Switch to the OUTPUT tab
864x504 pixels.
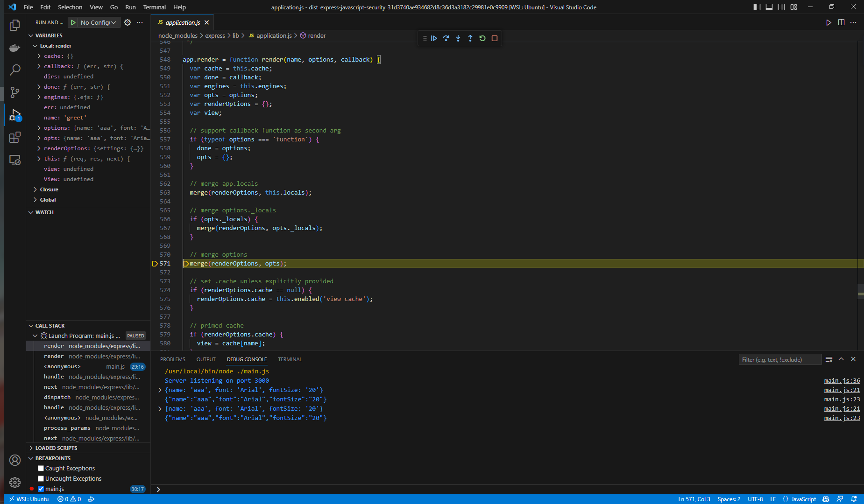[206, 359]
